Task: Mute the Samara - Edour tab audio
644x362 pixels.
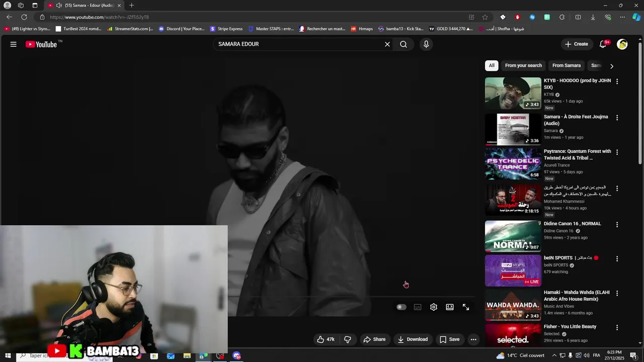Action: pos(58,5)
